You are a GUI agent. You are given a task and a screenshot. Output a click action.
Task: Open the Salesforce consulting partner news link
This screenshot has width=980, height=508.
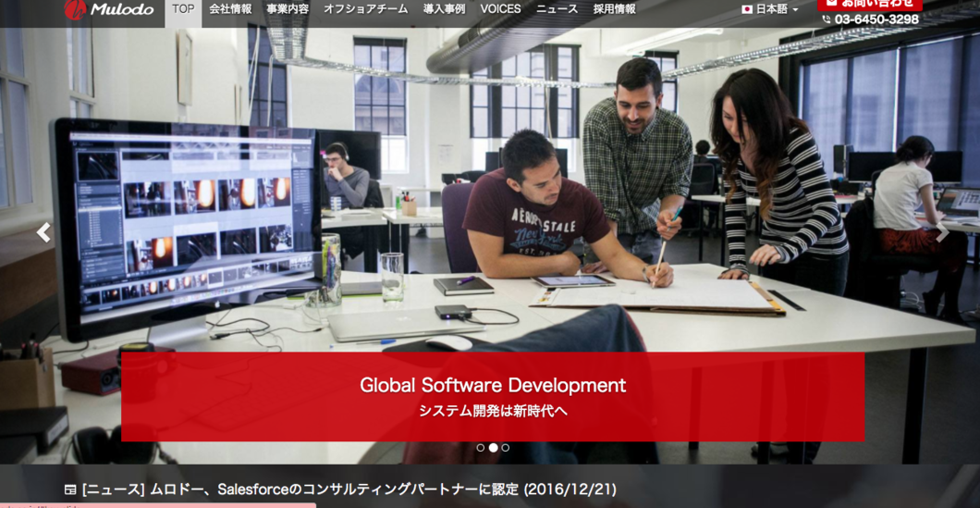coord(349,489)
